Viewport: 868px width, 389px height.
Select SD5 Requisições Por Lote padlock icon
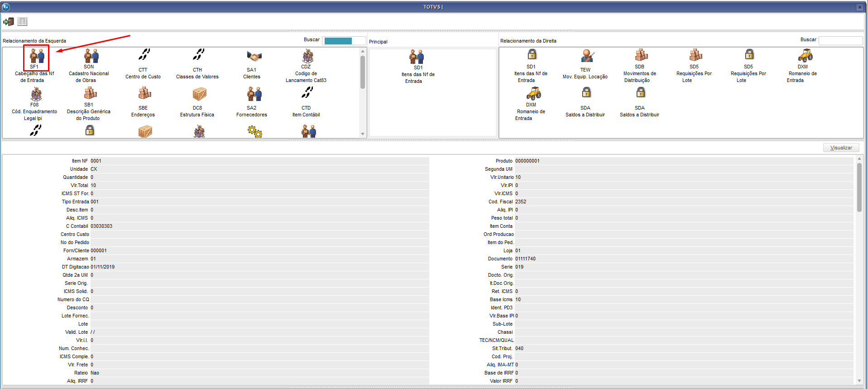[749, 54]
